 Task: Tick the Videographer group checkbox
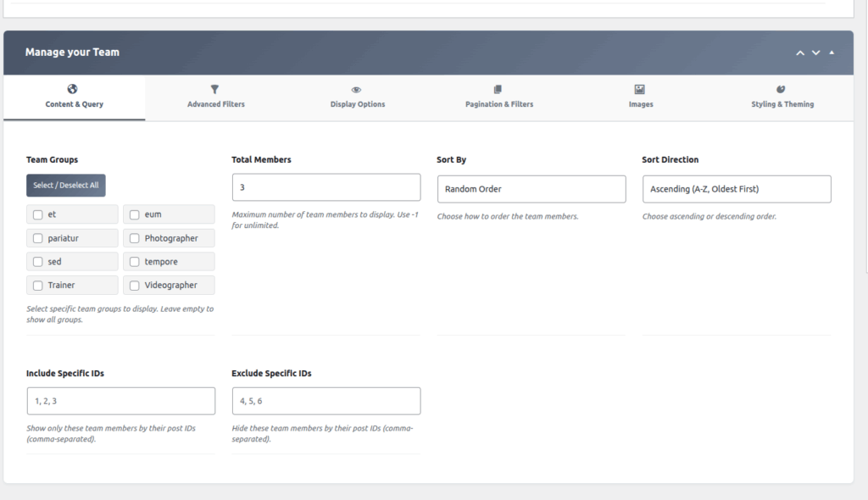(x=135, y=286)
